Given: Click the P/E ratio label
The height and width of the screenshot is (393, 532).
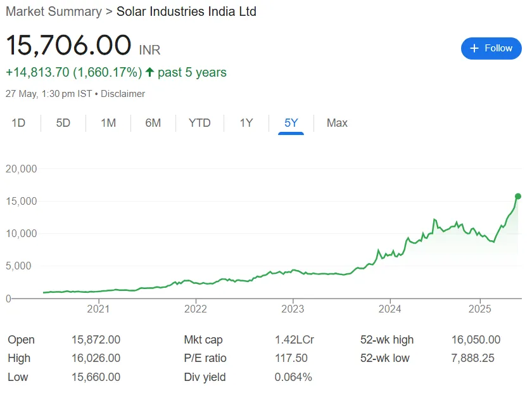Looking at the screenshot, I should point(205,358).
